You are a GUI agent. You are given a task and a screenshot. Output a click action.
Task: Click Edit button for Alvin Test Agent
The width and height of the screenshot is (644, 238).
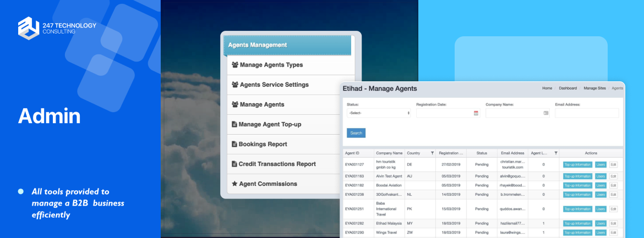[613, 176]
